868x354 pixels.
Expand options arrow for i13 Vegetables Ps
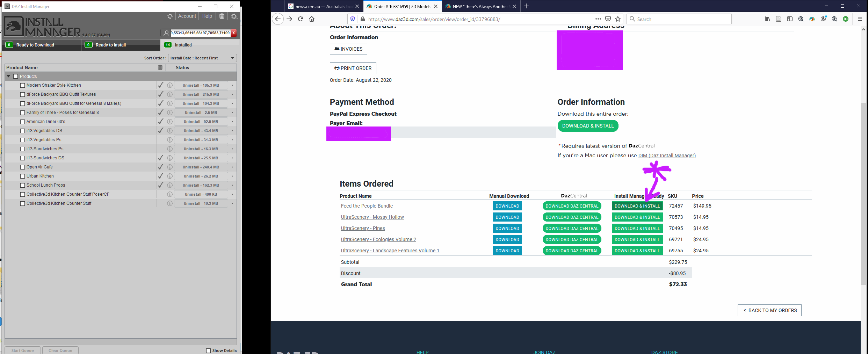(232, 140)
